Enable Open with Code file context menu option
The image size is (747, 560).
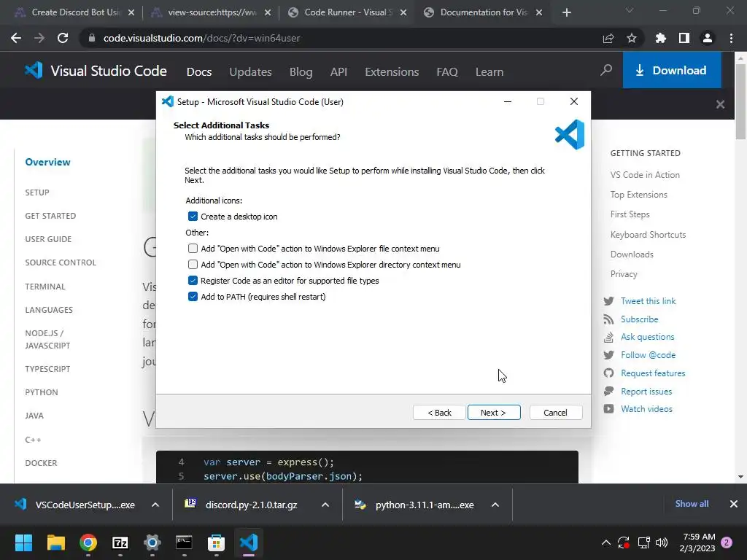(x=193, y=248)
